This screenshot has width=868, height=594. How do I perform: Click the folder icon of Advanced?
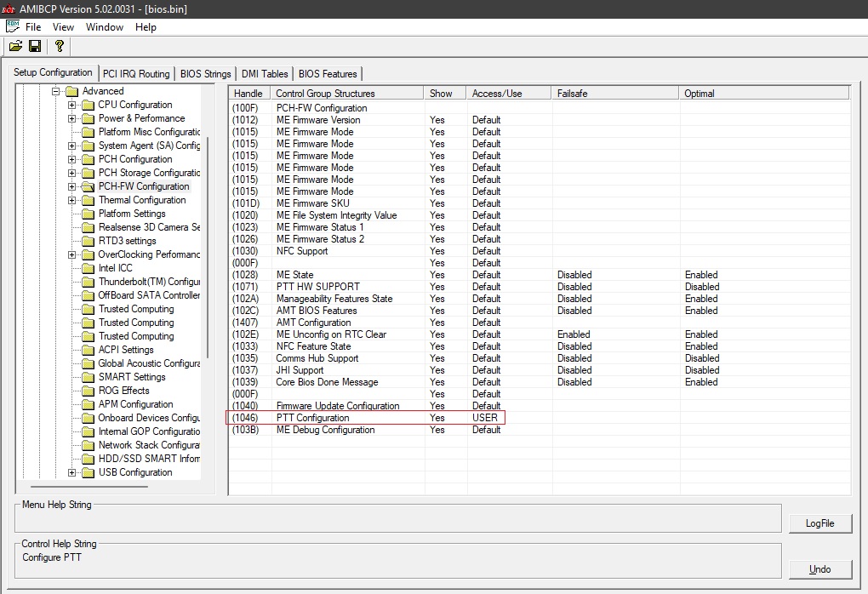72,91
